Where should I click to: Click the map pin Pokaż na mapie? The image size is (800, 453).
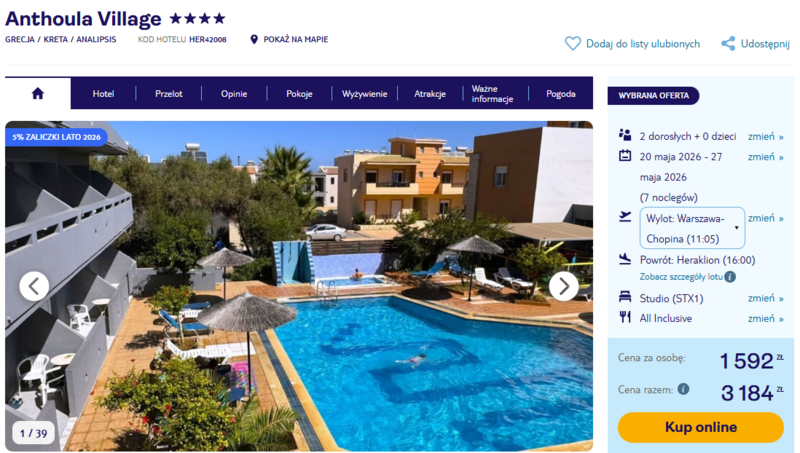(254, 39)
